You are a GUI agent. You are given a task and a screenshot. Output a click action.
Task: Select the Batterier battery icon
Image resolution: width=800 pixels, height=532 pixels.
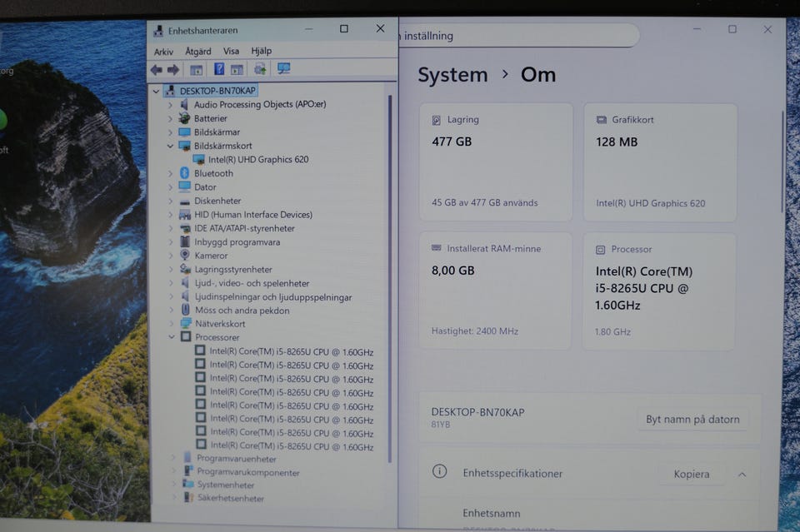click(x=184, y=118)
